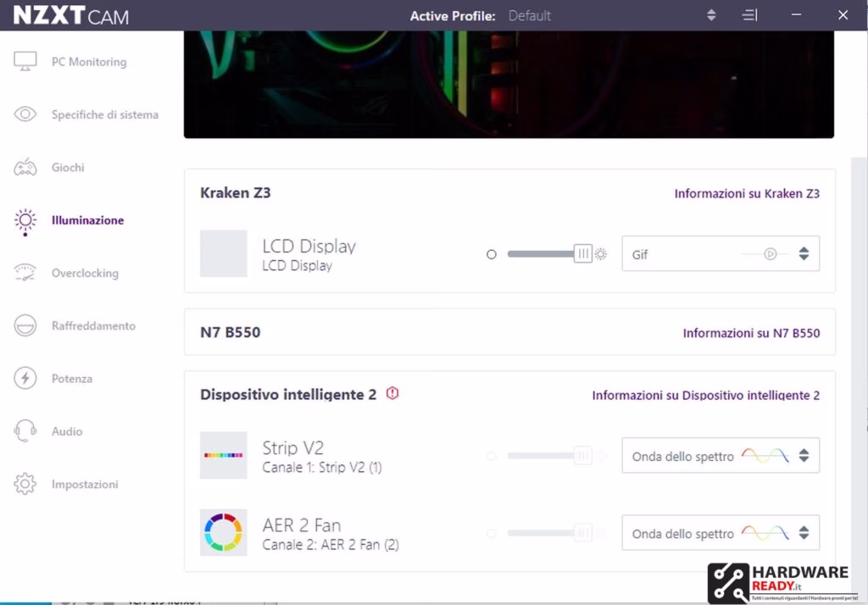Click the PC lighting preview image
Image resolution: width=868 pixels, height=605 pixels.
click(x=509, y=84)
